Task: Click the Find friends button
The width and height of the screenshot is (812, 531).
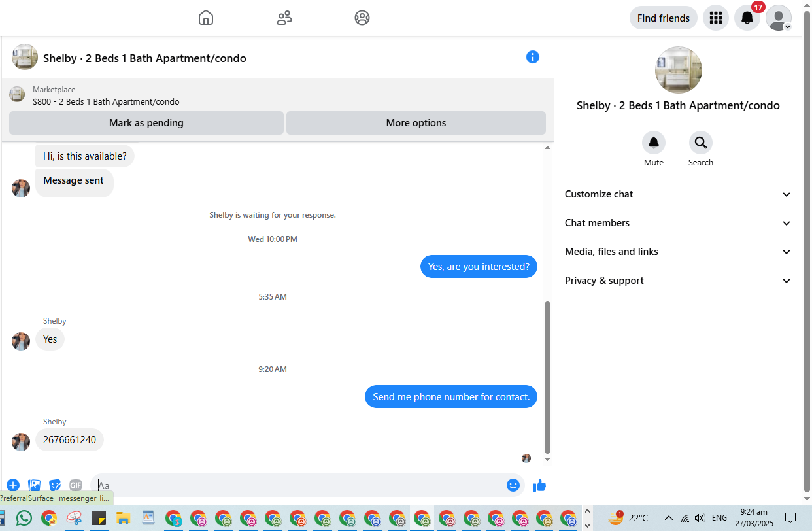Action: 664,18
